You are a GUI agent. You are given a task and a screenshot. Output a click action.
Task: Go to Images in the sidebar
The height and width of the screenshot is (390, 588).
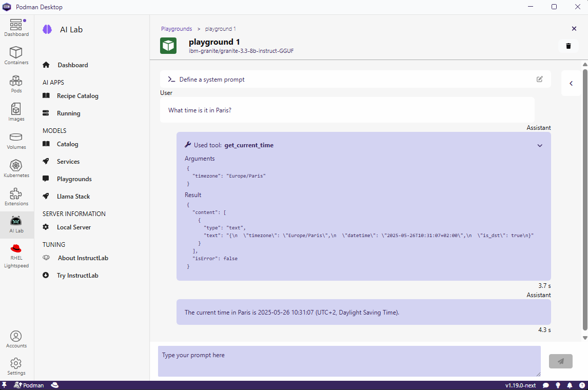tap(16, 112)
